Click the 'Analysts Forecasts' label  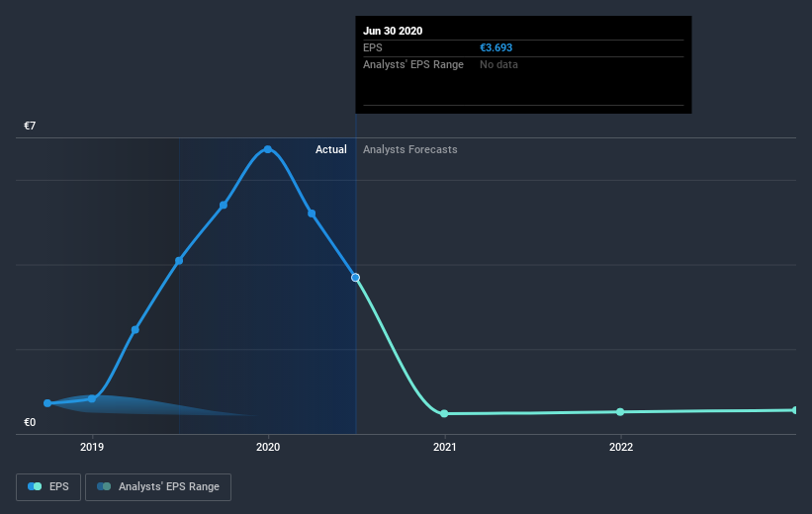click(410, 149)
